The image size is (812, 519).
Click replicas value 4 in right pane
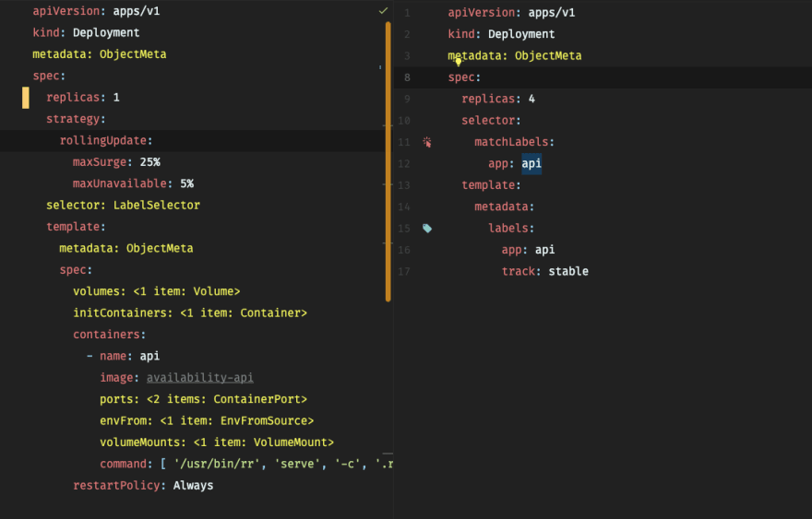point(531,99)
